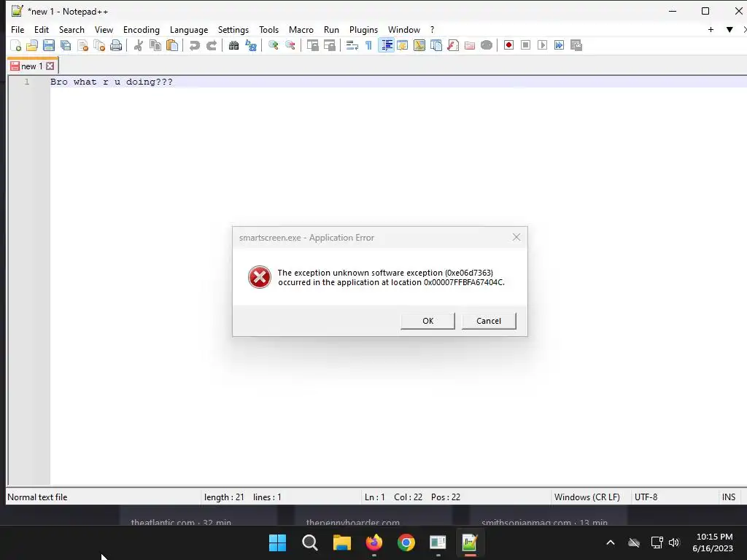Toggle the INS insert mode indicator
Viewport: 747px width, 560px height.
(729, 497)
